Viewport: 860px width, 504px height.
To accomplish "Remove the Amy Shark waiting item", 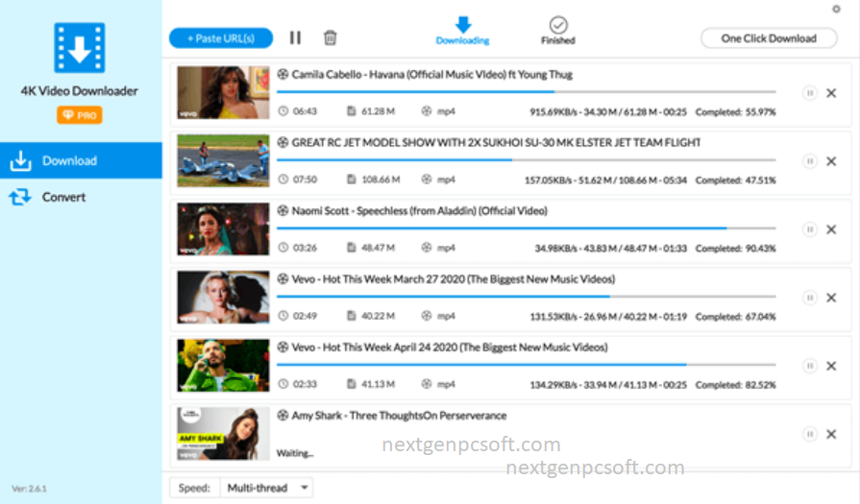I will 831,434.
